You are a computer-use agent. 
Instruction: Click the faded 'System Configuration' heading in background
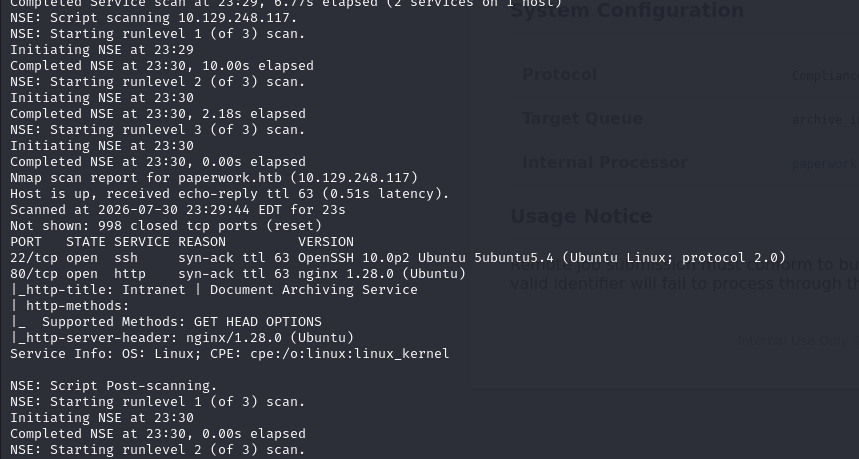point(627,10)
